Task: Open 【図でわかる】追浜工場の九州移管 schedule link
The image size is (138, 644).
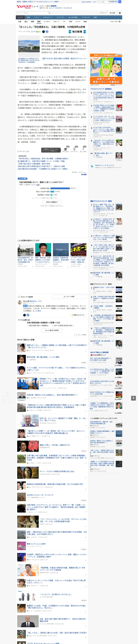Action: (64, 58)
